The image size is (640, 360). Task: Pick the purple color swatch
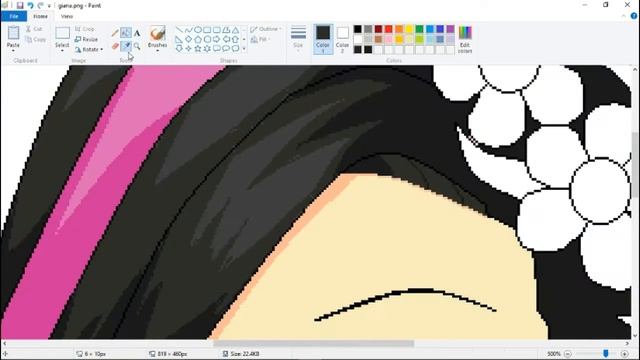point(450,29)
